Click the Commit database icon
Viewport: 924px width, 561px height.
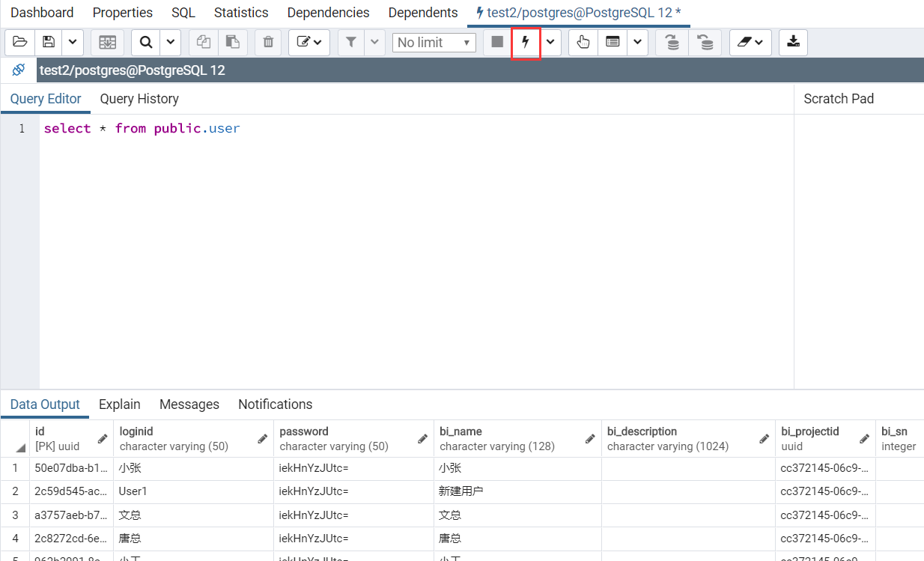672,43
